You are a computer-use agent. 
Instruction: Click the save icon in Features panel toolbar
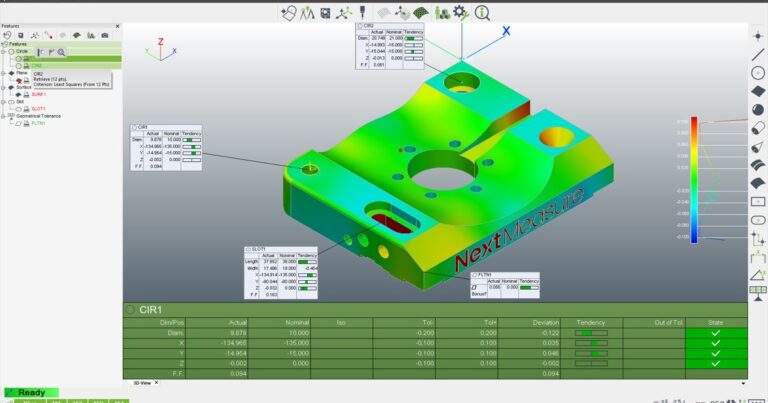pyautogui.click(x=21, y=35)
